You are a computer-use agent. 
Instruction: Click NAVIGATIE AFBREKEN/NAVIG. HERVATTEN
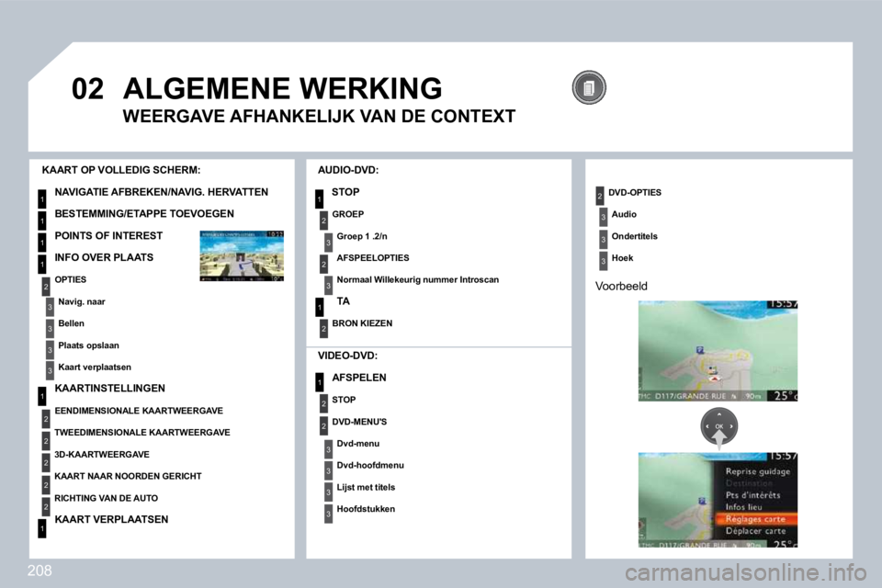pos(162,192)
